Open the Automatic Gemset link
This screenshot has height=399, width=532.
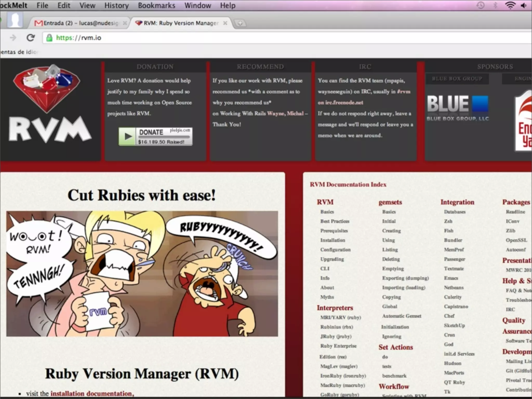point(402,316)
